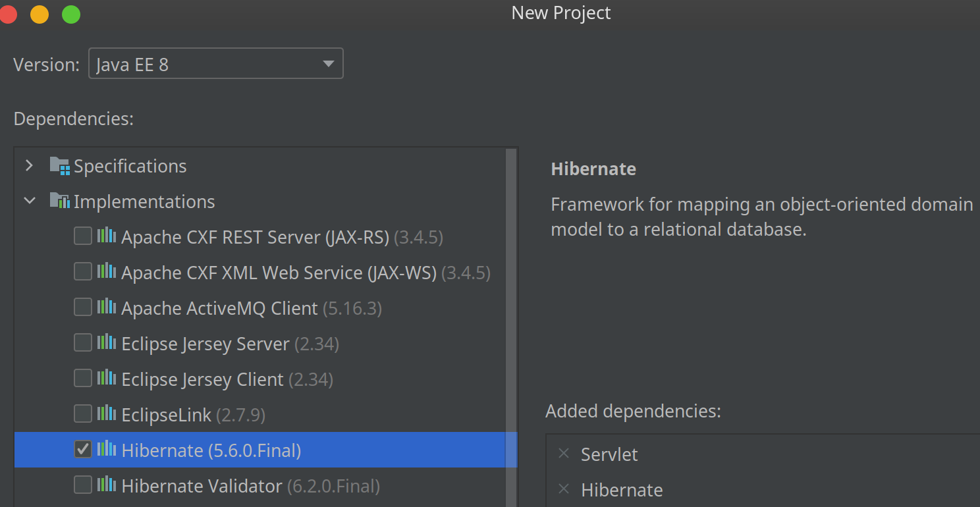Enable Apache CXF REST Server checkbox
980x507 pixels.
tap(83, 236)
